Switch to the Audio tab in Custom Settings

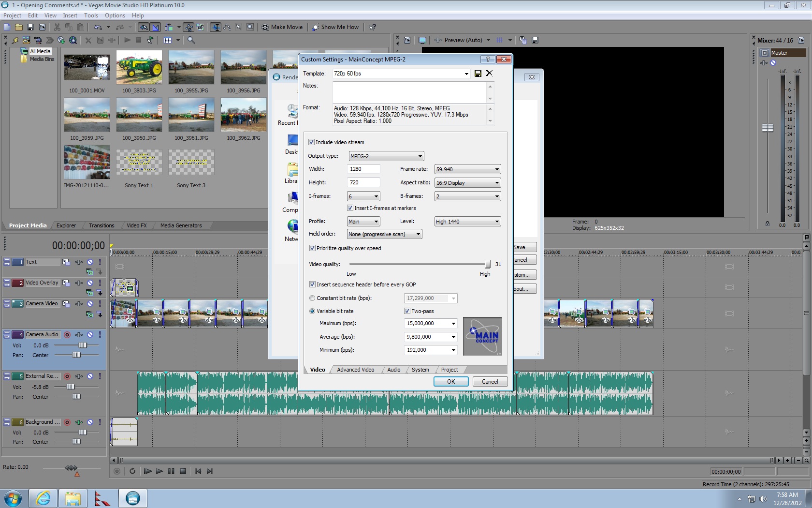pyautogui.click(x=393, y=370)
